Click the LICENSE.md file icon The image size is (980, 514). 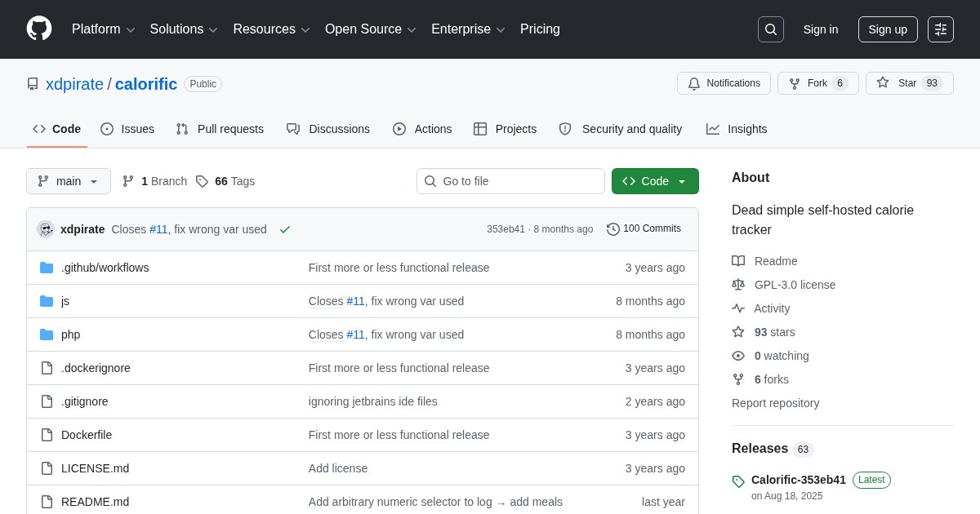[47, 468]
